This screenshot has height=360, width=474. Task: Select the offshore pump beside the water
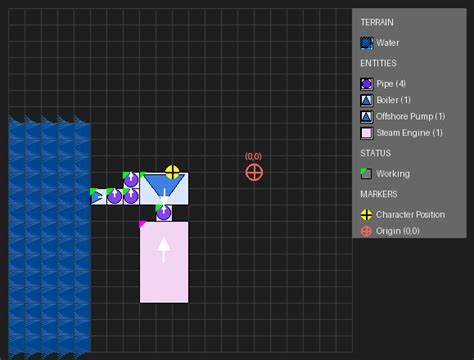pyautogui.click(x=98, y=197)
